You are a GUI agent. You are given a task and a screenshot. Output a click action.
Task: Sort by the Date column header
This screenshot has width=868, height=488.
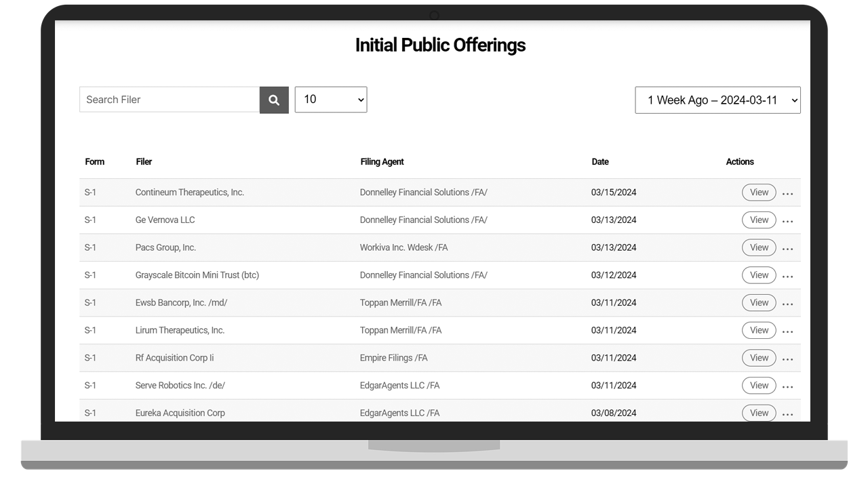tap(599, 162)
